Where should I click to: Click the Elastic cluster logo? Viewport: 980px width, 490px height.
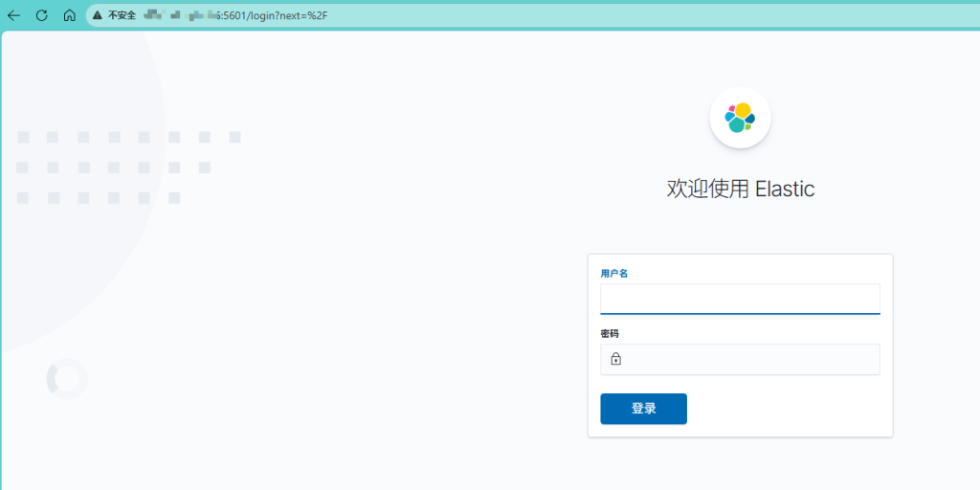[740, 118]
